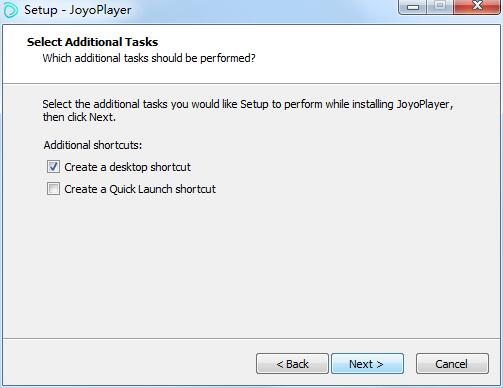Click the 'then click Next.' instruction line
Viewport: 503px width, 388px height.
click(79, 117)
